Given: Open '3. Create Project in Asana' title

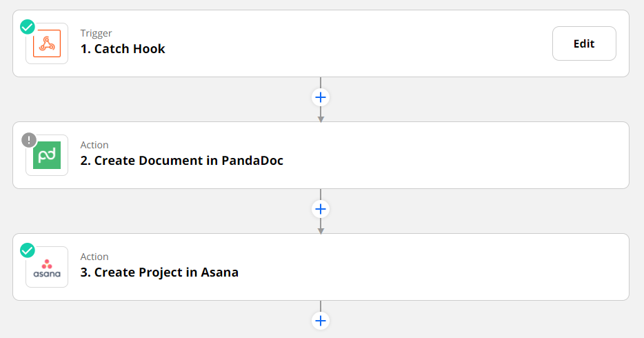Looking at the screenshot, I should click(159, 272).
